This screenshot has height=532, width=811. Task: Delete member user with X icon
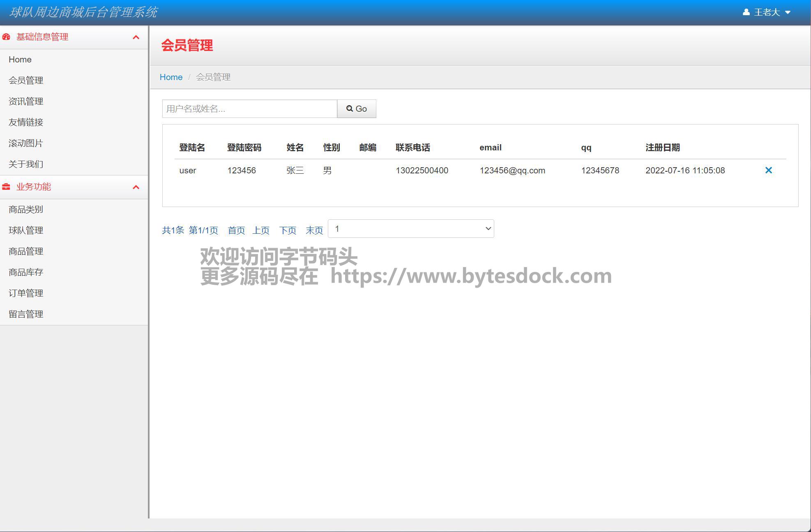tap(768, 170)
